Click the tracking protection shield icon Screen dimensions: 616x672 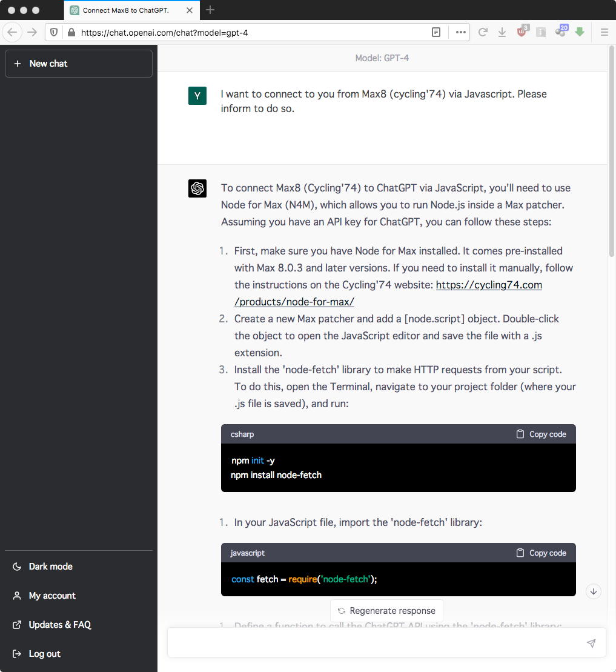click(x=54, y=32)
